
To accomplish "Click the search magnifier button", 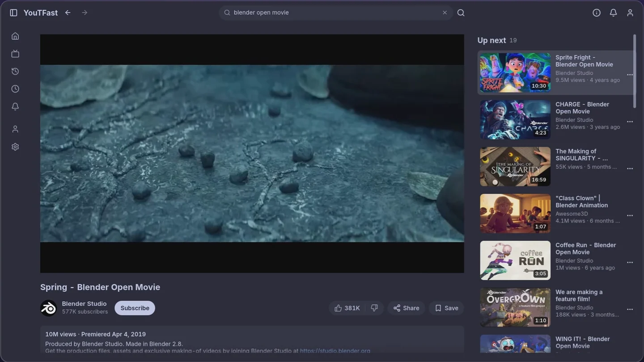I will (461, 13).
